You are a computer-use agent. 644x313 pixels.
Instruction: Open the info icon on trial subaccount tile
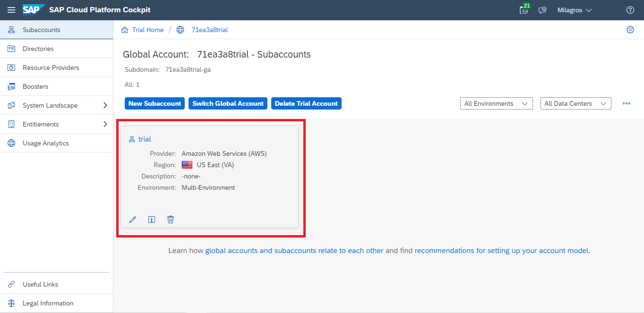(152, 220)
